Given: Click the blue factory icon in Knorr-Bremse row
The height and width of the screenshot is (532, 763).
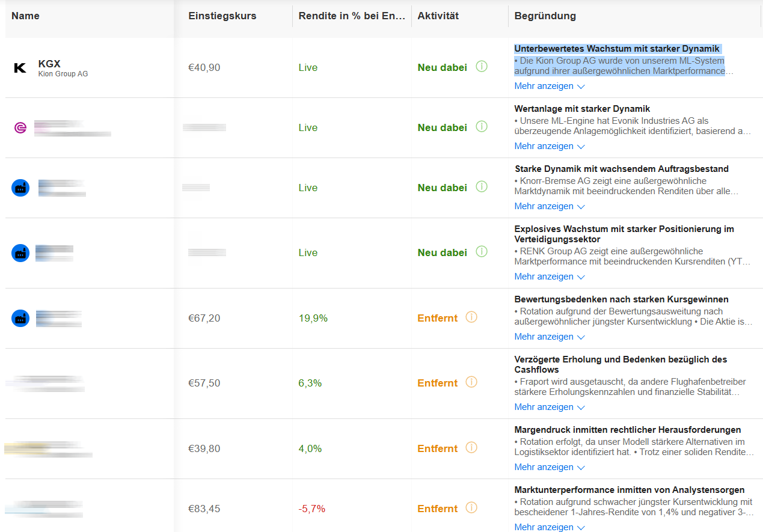Looking at the screenshot, I should click(x=20, y=188).
